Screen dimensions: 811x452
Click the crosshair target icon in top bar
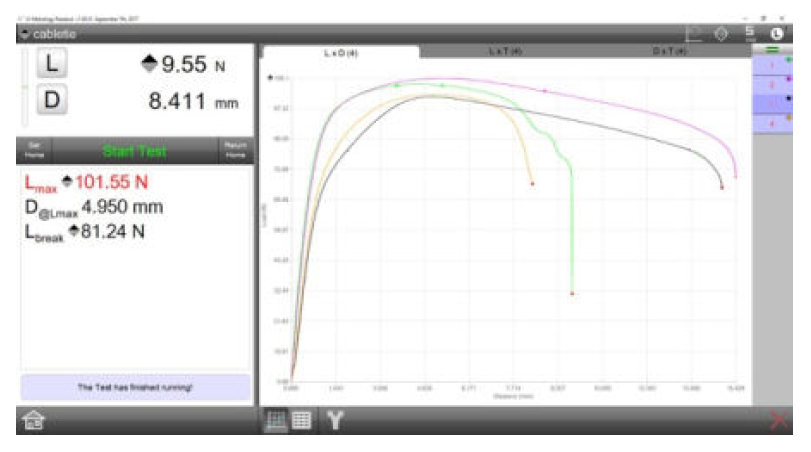click(722, 34)
